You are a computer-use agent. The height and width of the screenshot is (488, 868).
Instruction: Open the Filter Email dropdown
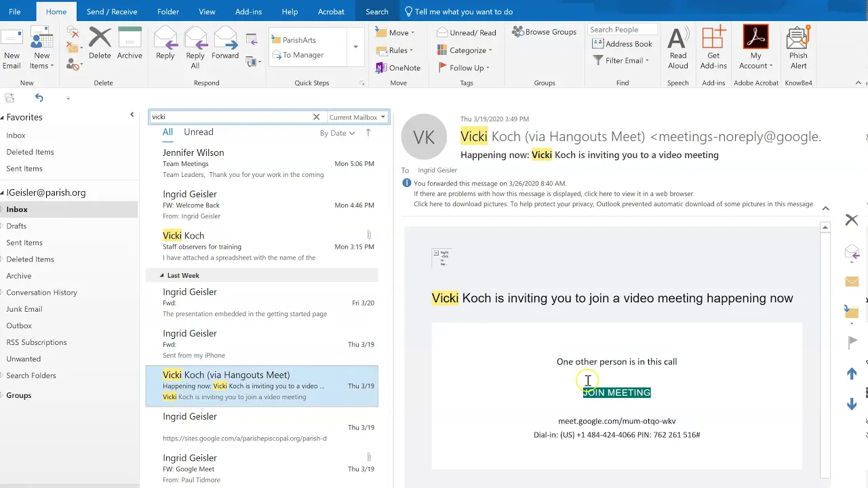tap(620, 60)
